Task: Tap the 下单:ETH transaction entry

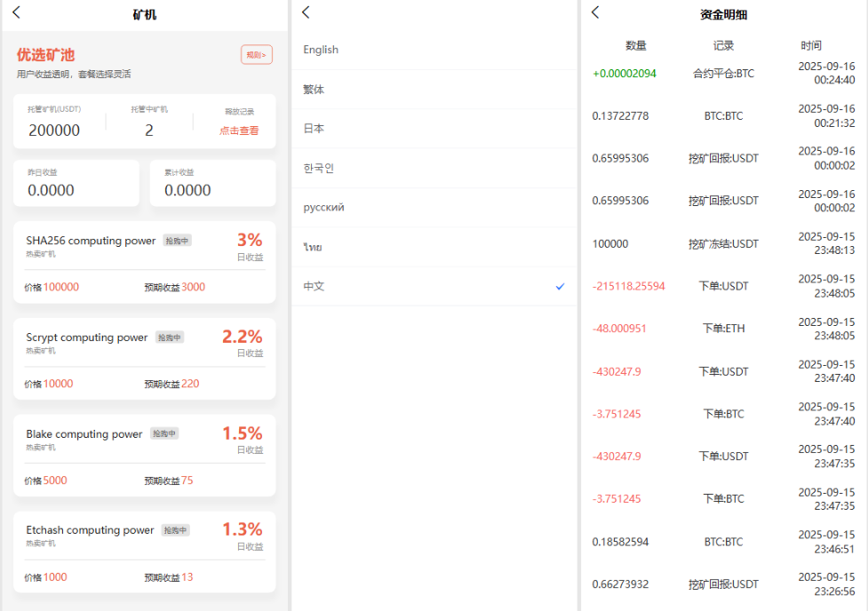Action: click(723, 329)
